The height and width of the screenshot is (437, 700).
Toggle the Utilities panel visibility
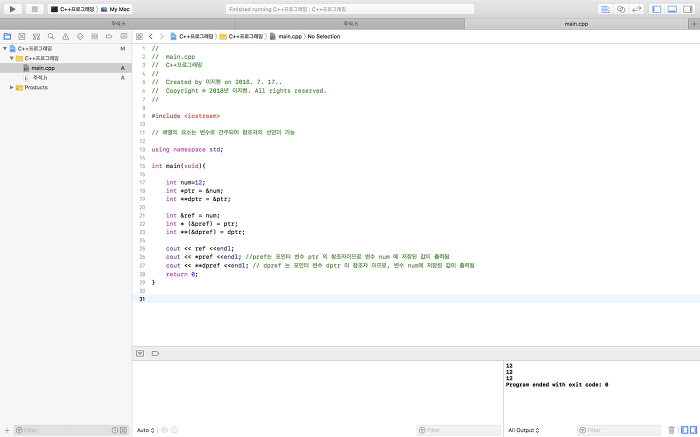pos(688,9)
